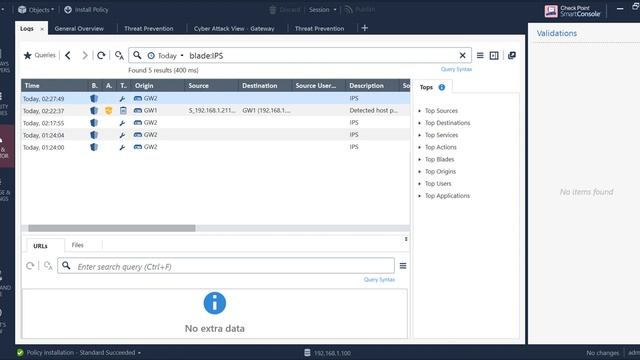
Task: Toggle the side panel layout icon
Action: (494, 55)
